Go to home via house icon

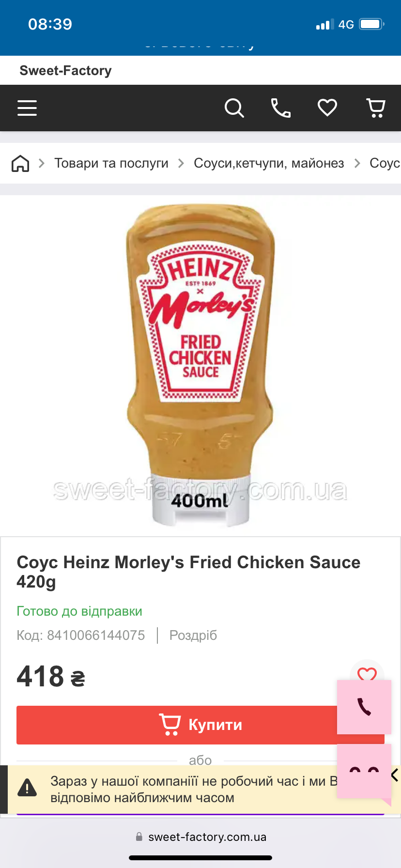tap(20, 163)
